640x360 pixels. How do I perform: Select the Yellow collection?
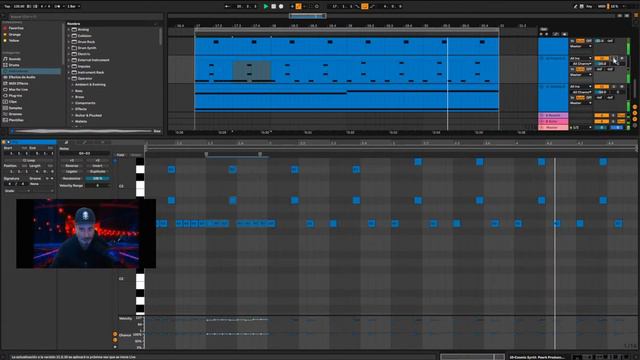tap(14, 40)
